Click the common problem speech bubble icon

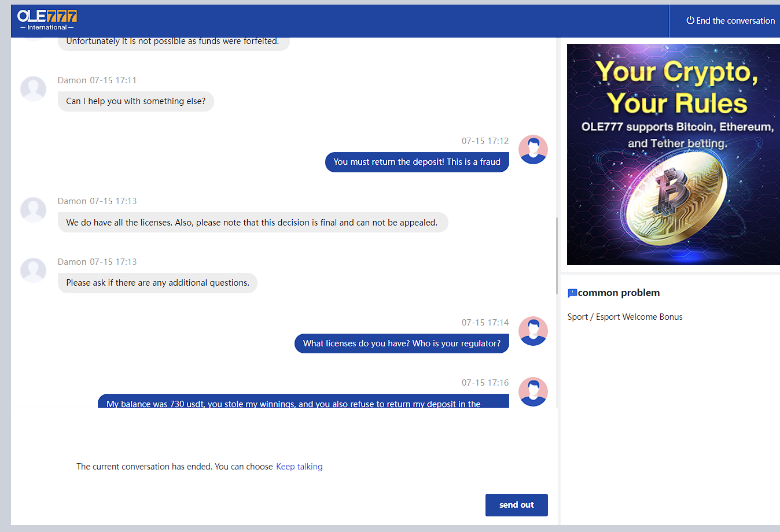click(x=572, y=293)
